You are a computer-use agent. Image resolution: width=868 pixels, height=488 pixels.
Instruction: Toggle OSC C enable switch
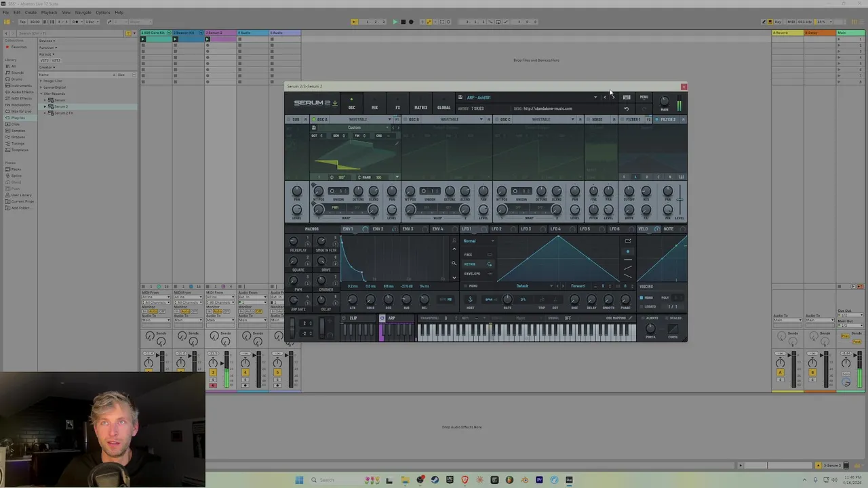click(x=497, y=119)
